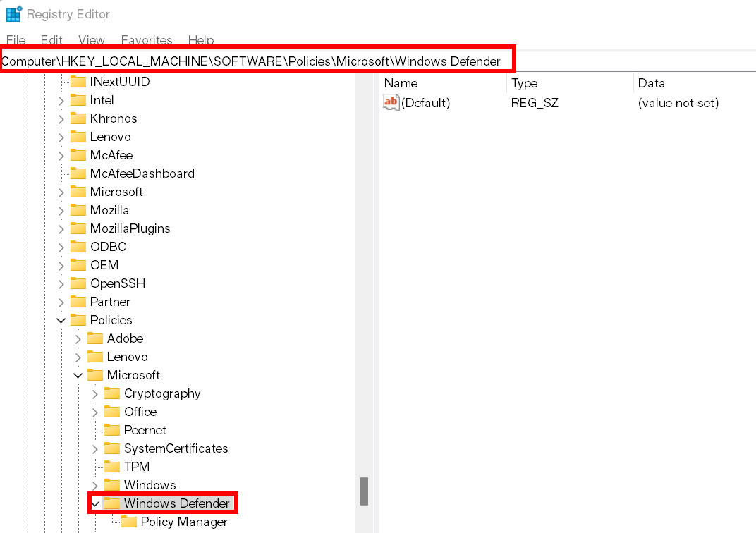Screen dimensions: 756x533
Task: Expand the Office key
Action: click(x=95, y=411)
